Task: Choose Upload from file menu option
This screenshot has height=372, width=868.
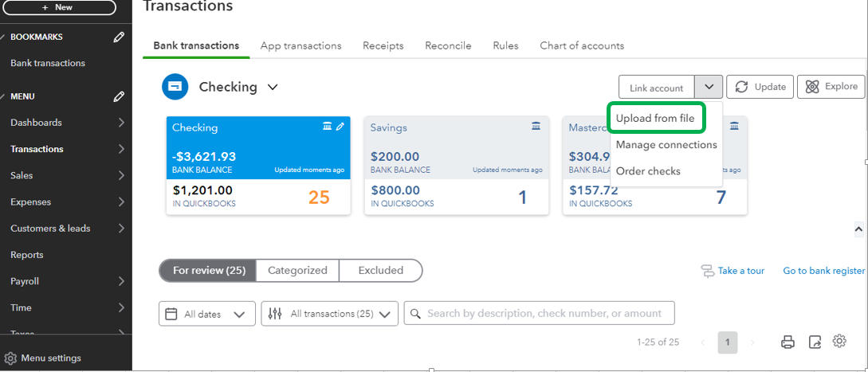Action: coord(655,119)
